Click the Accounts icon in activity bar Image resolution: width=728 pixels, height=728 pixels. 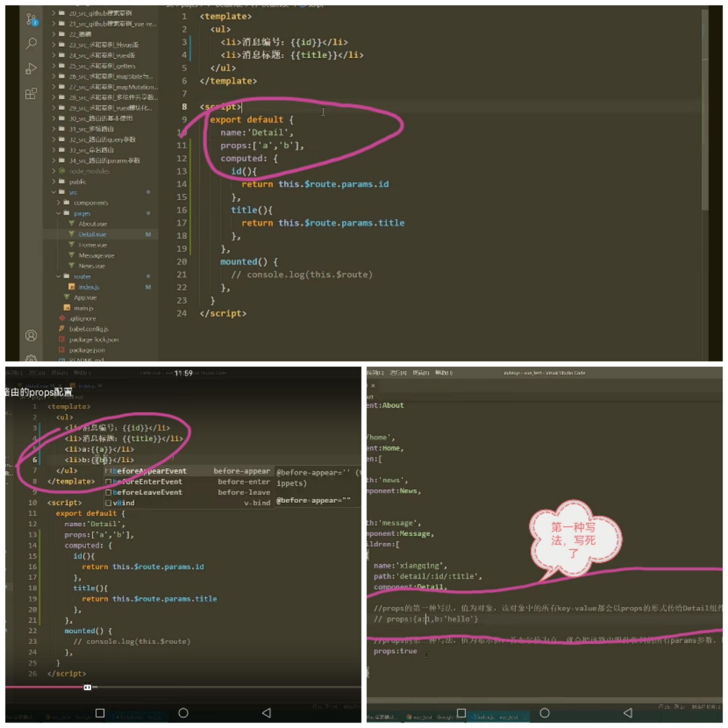pyautogui.click(x=31, y=335)
